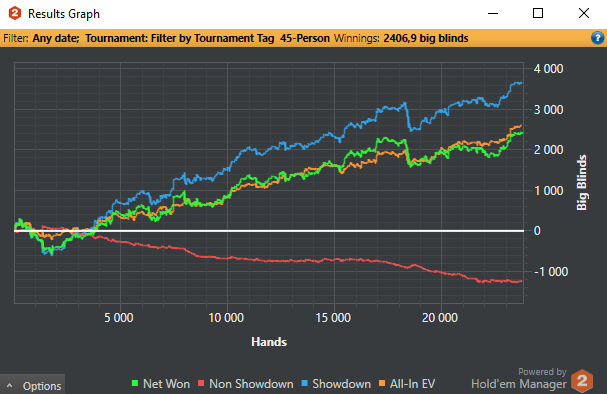Viewport: 607px width, 394px height.
Task: Minimize the Results Graph window
Action: point(493,13)
